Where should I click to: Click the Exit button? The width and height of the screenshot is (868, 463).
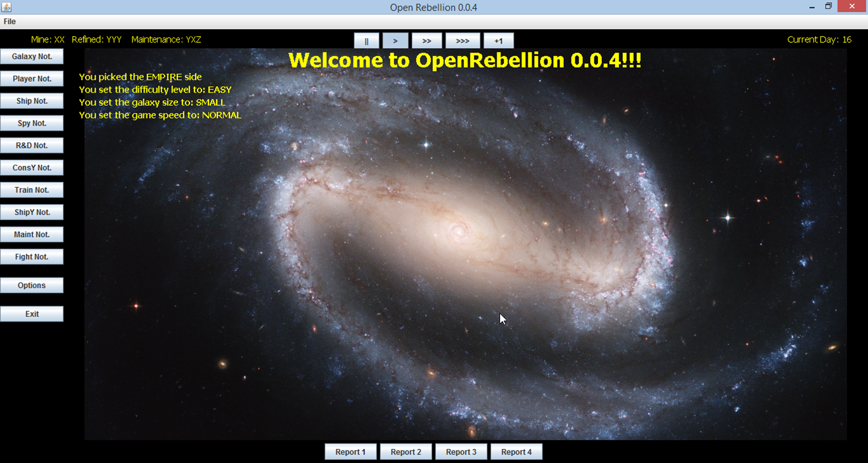pyautogui.click(x=32, y=314)
